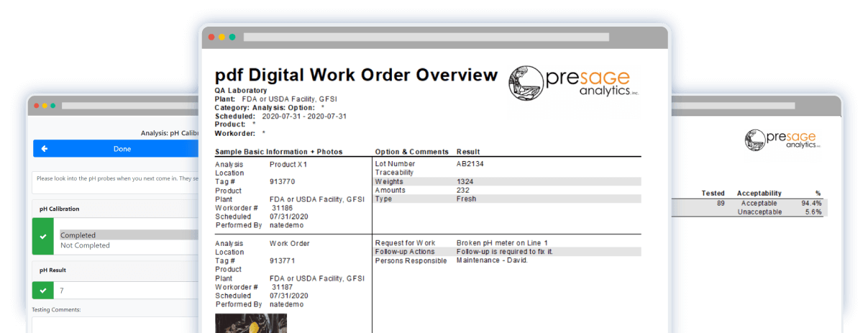The width and height of the screenshot is (868, 333).
Task: Click the green checkmark beside pH Result value 7
Action: coord(43,291)
